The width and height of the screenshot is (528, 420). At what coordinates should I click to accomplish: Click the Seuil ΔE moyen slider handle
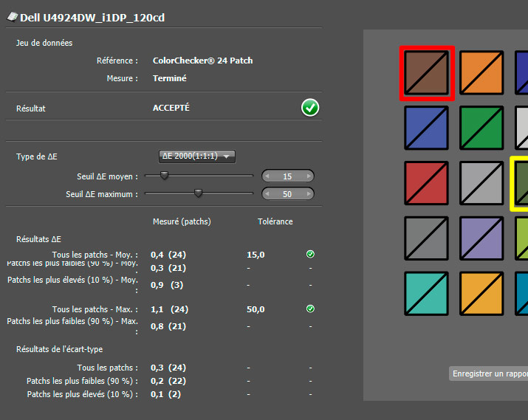[x=165, y=176]
